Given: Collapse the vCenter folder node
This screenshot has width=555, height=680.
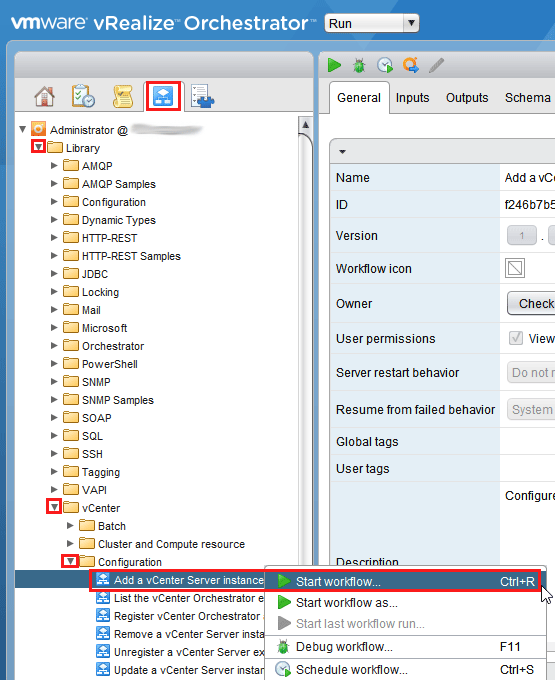Looking at the screenshot, I should click(54, 507).
